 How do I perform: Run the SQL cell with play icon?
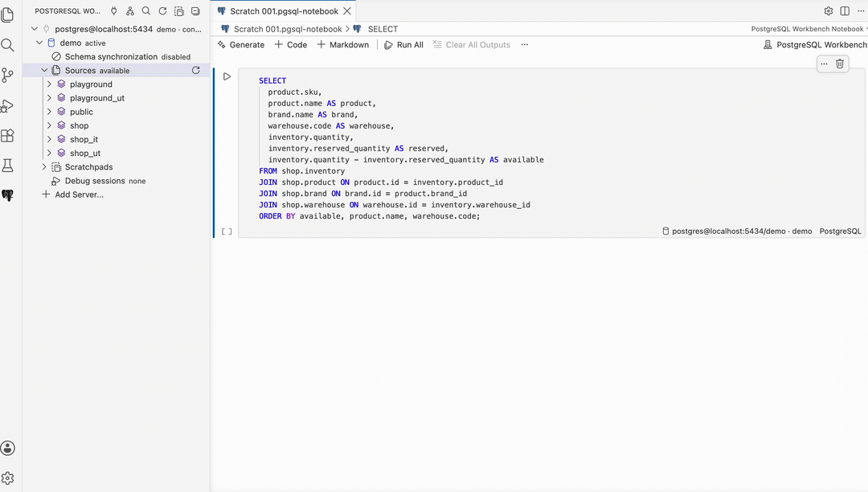[x=227, y=77]
